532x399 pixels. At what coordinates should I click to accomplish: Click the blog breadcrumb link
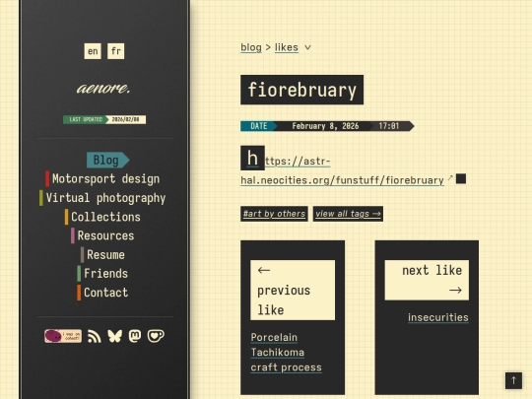click(251, 47)
